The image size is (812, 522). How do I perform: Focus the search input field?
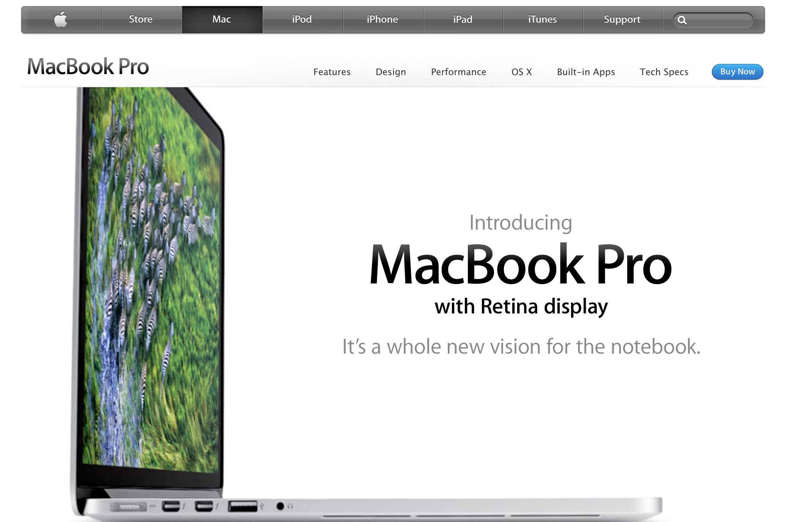[x=719, y=20]
